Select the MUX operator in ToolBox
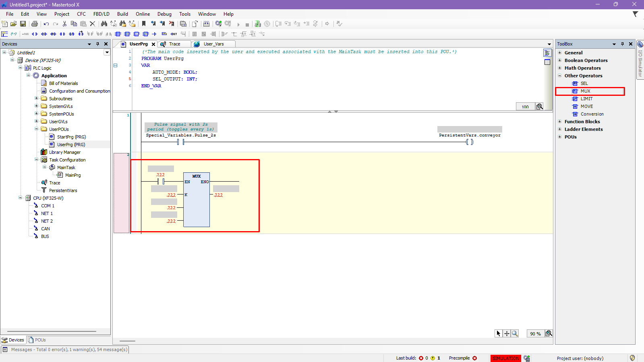Viewport: 644px width, 362px height. point(585,91)
